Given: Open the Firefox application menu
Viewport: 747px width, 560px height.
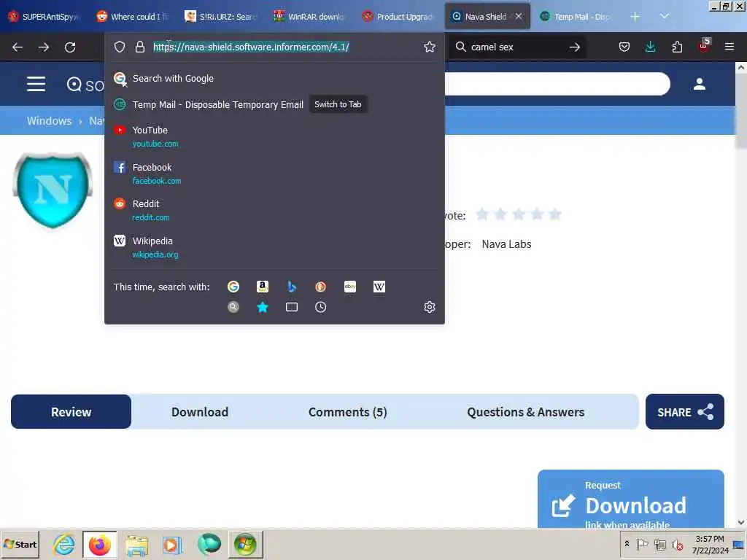Looking at the screenshot, I should click(729, 47).
